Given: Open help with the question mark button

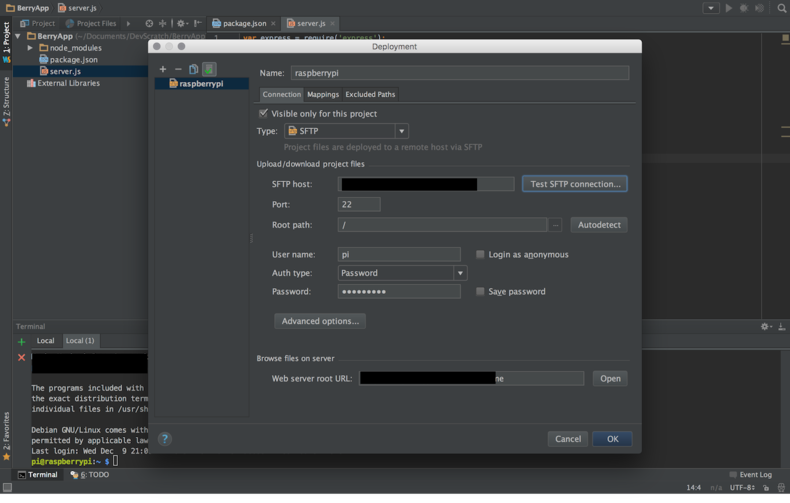Looking at the screenshot, I should click(165, 439).
